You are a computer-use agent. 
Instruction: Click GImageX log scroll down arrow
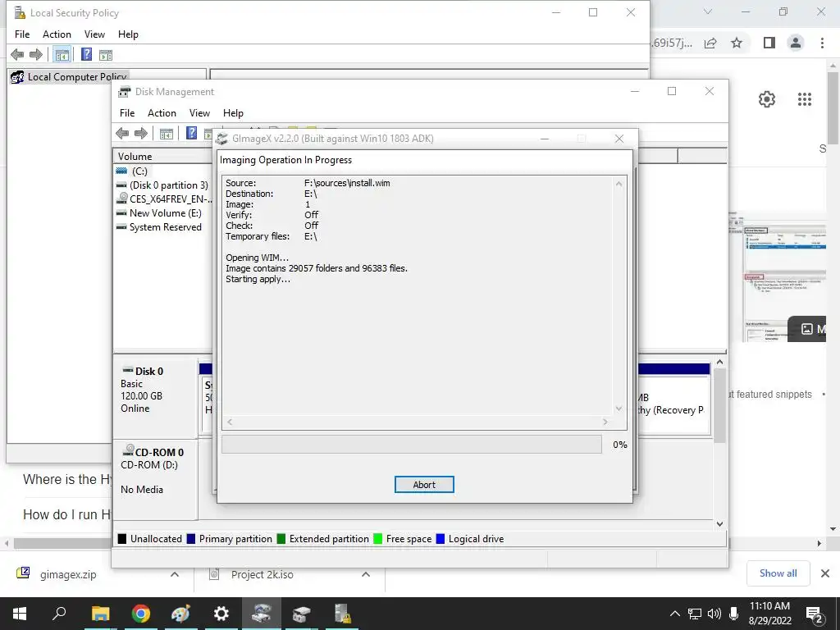click(x=619, y=409)
